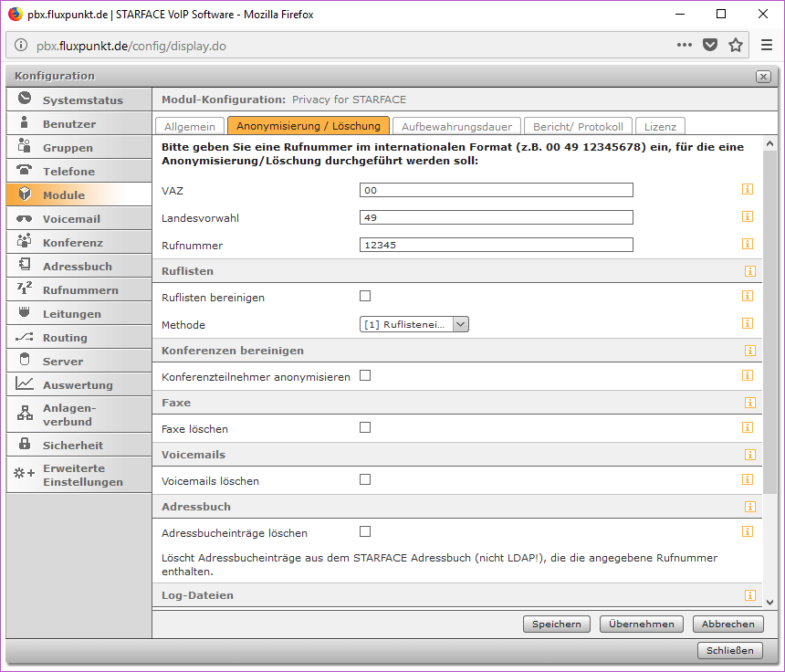Show info for the VAZ field
This screenshot has width=785, height=672.
[748, 189]
